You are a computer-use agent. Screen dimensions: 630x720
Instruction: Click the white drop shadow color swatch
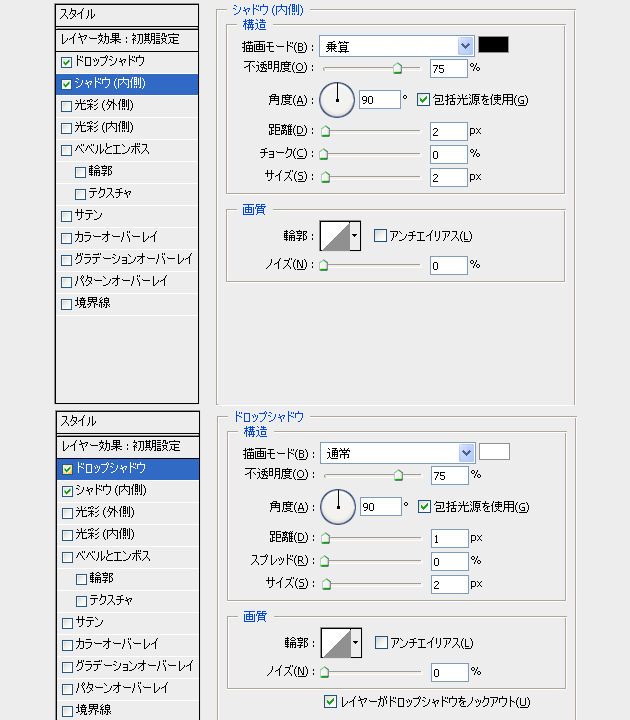pos(494,451)
